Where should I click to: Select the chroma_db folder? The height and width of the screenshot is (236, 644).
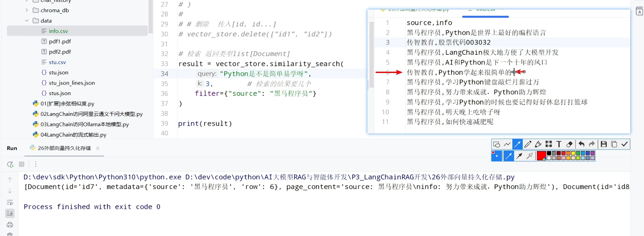point(54,11)
